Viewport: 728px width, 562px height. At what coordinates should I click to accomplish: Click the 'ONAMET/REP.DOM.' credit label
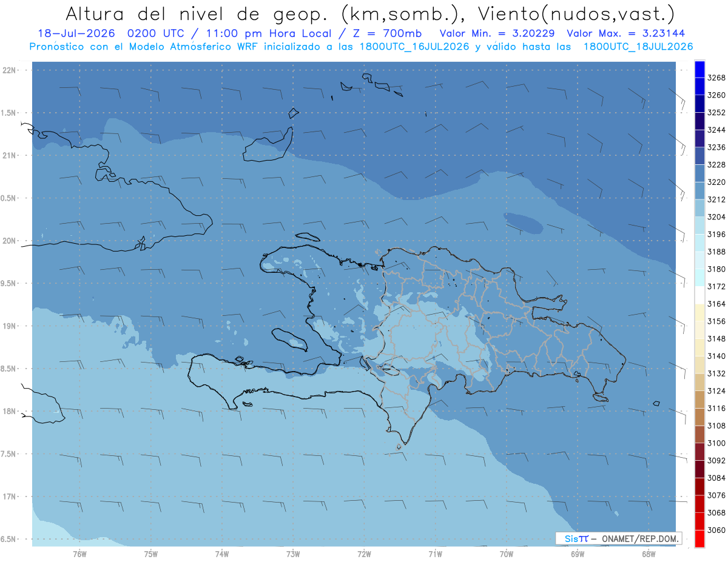pos(641,538)
